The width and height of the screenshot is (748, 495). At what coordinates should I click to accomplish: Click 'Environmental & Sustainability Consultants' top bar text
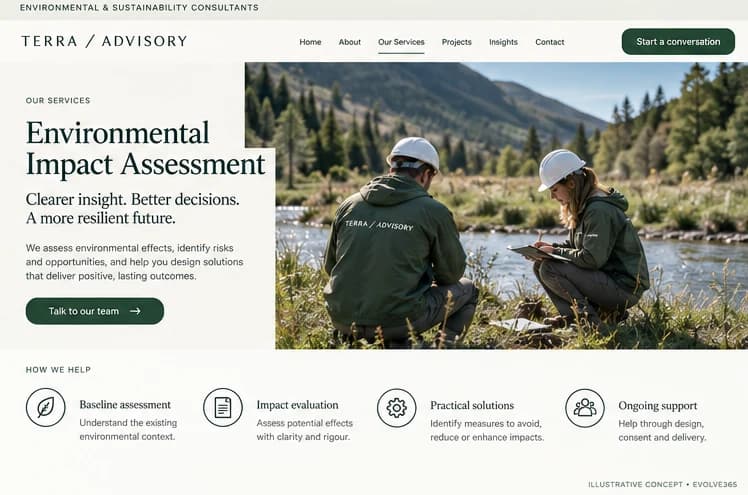point(139,8)
